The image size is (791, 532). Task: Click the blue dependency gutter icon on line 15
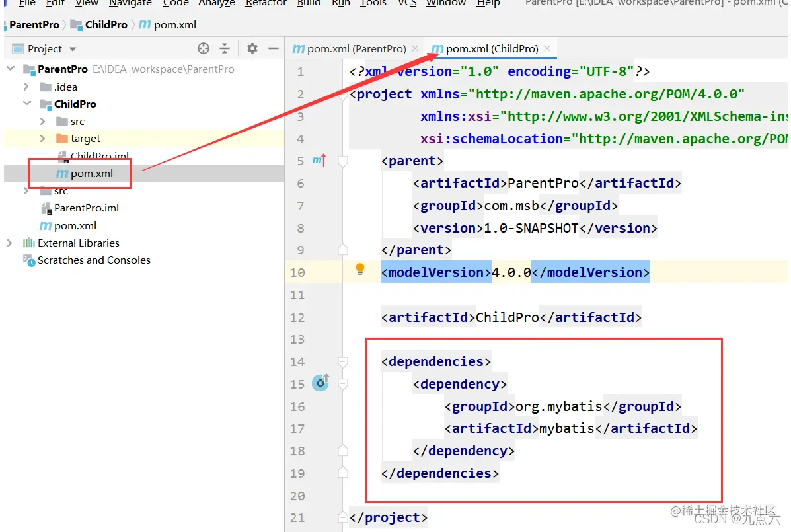click(x=320, y=383)
